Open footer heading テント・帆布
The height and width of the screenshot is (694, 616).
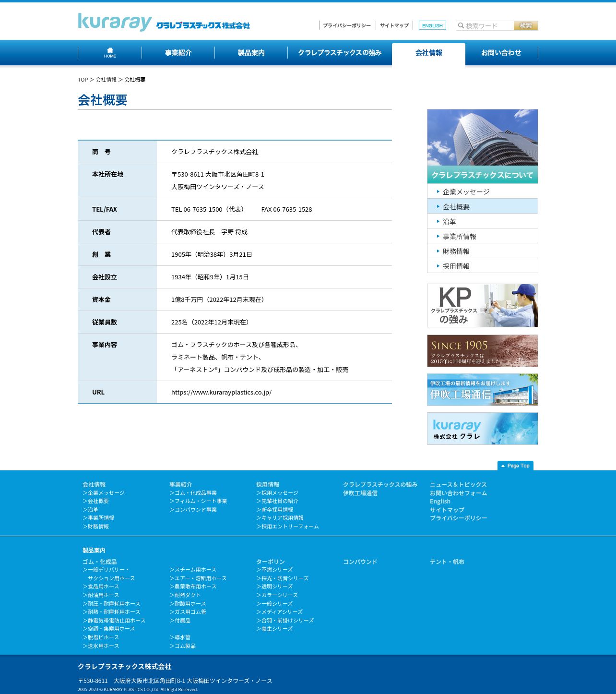(447, 562)
